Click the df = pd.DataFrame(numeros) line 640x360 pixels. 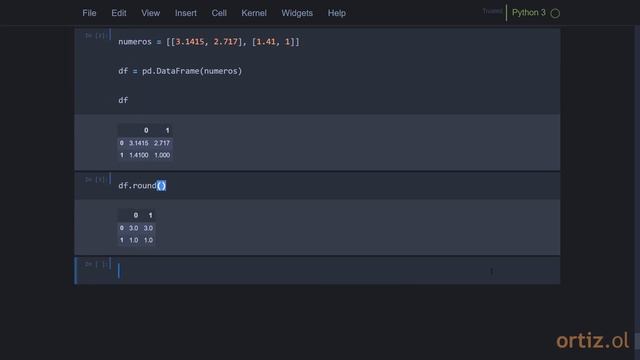pyautogui.click(x=180, y=71)
